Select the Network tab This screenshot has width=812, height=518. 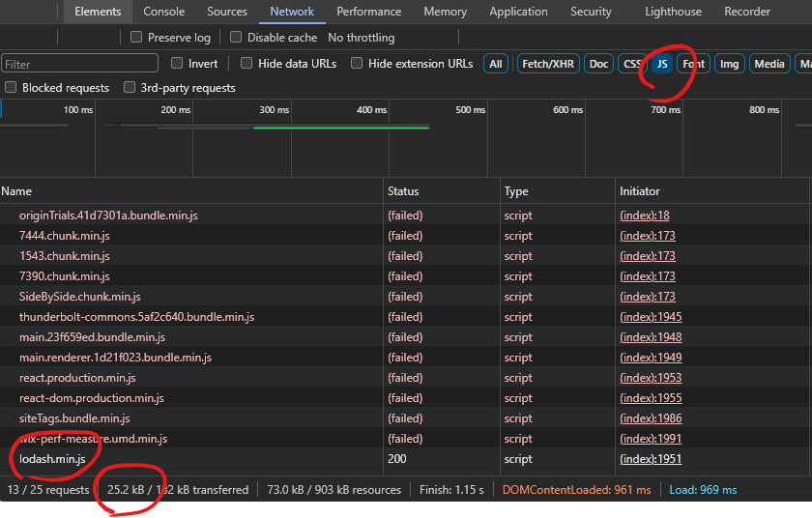292,12
